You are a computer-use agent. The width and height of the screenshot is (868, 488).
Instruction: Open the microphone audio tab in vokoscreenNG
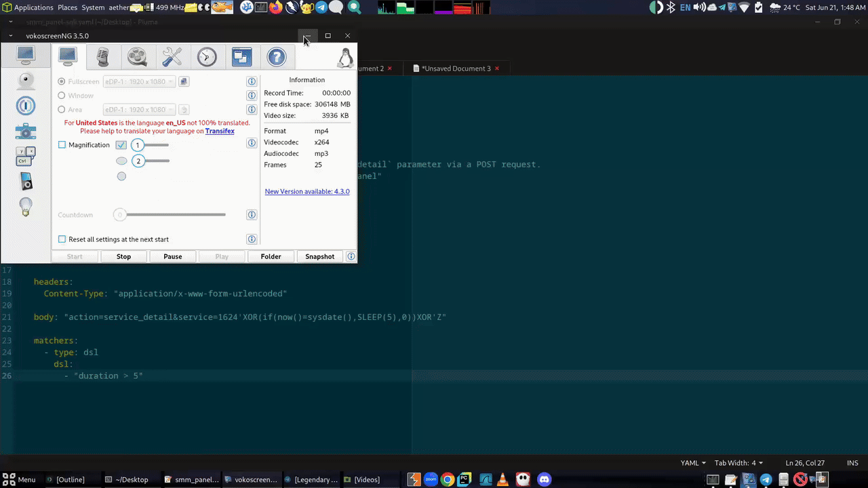pyautogui.click(x=103, y=57)
